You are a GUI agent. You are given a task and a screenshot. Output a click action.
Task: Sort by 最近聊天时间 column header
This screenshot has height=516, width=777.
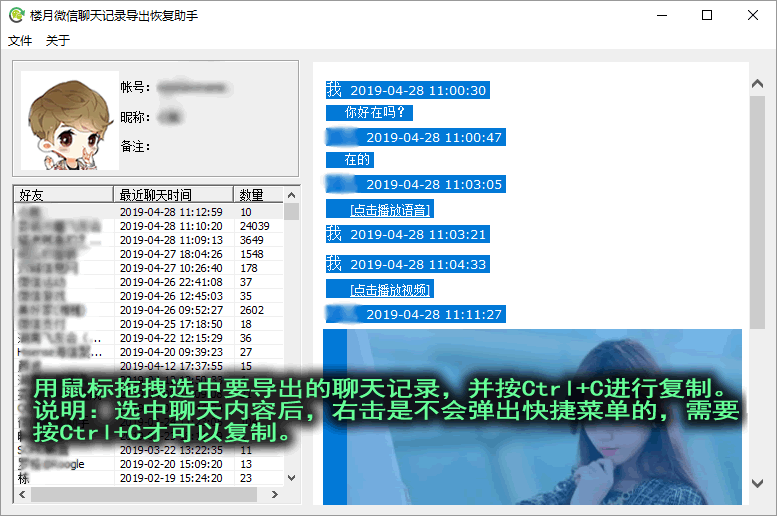[173, 195]
